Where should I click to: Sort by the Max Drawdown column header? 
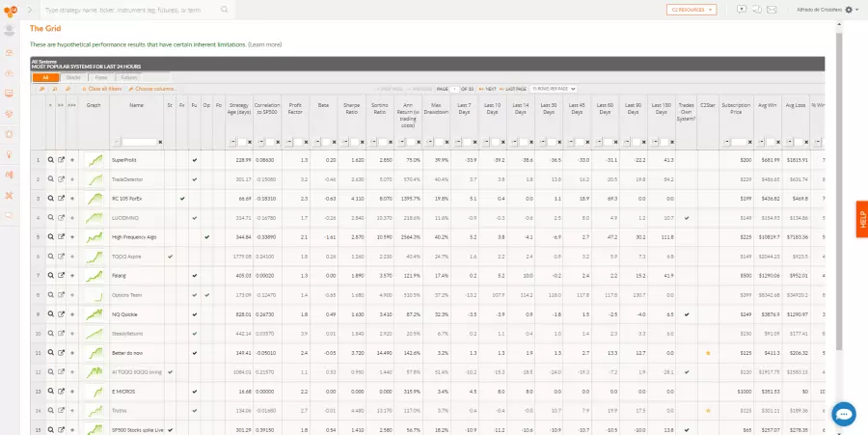436,108
